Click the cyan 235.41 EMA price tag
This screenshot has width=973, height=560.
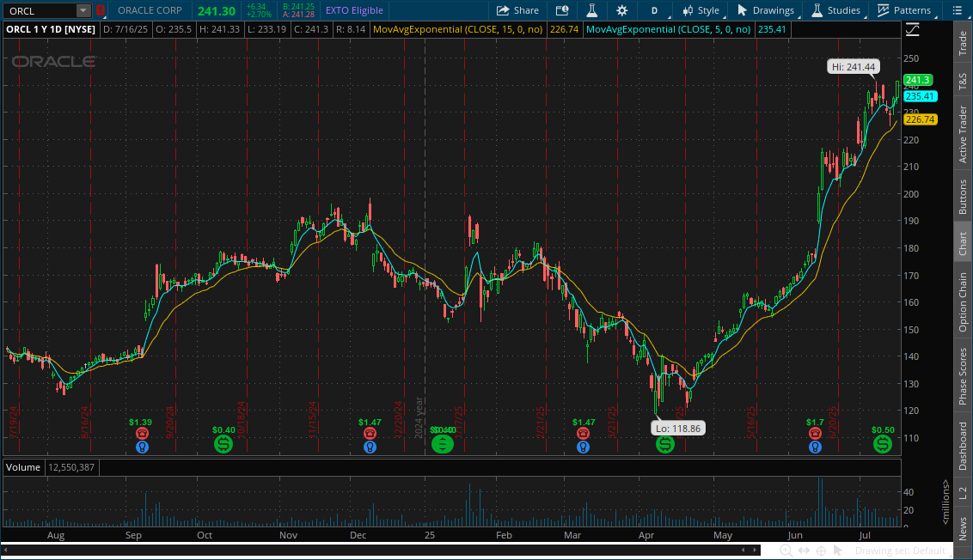pyautogui.click(x=920, y=96)
